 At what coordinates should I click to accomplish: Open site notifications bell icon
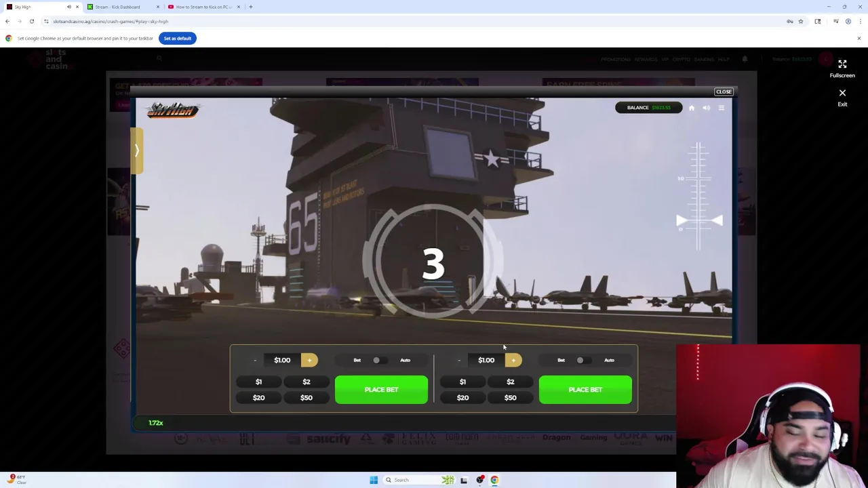(x=745, y=59)
